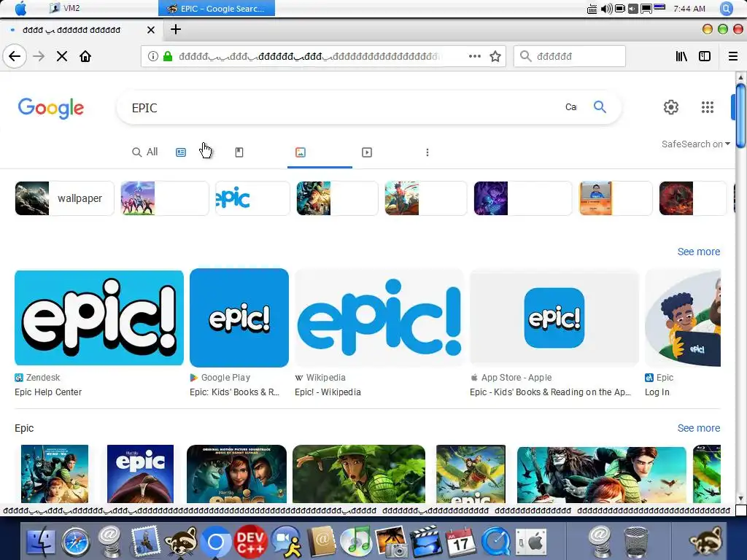Screen dimensions: 747x560
Task: Open a new browser tab
Action: click(176, 29)
